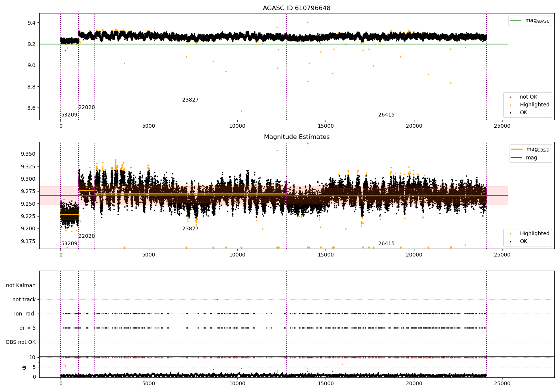
Task: Click the 9.275 y-tick in middle panel
Action: pyautogui.click(x=28, y=192)
